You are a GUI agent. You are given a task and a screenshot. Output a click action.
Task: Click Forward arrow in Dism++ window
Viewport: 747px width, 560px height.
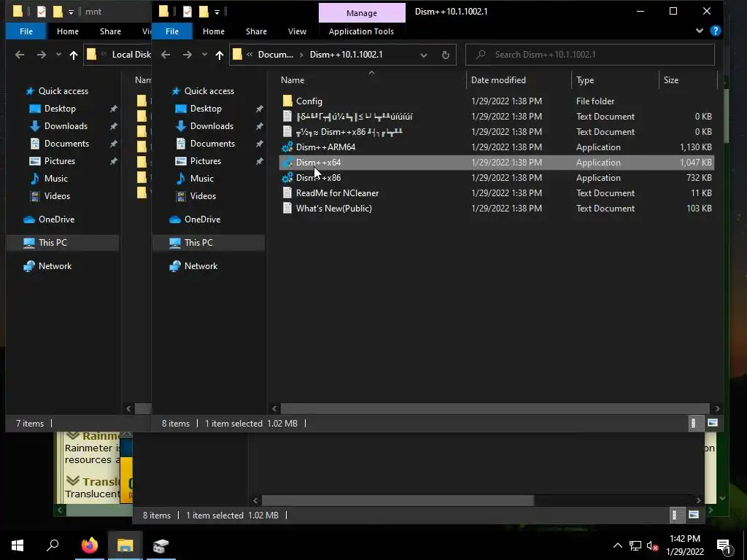pos(187,55)
